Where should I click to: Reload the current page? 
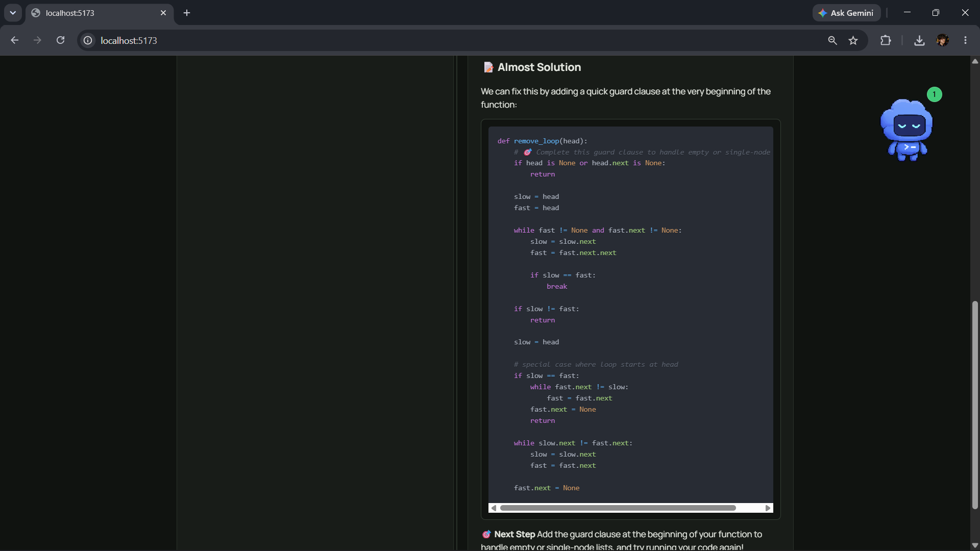click(60, 40)
